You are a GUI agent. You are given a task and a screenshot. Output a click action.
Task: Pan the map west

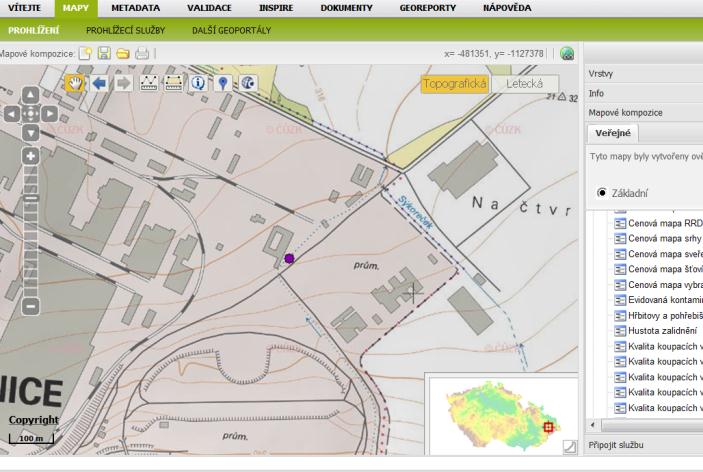tap(12, 114)
